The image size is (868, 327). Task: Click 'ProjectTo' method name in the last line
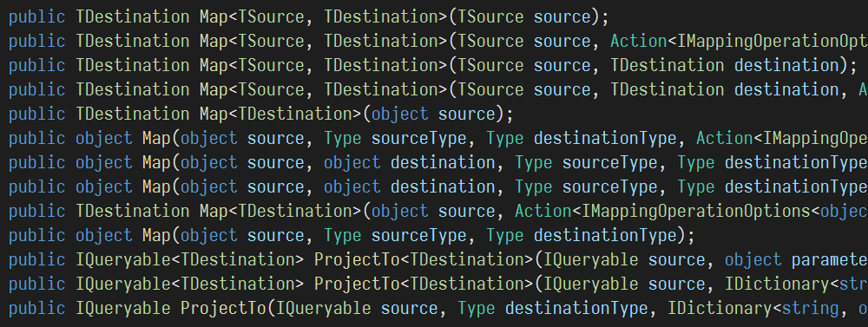[x=223, y=308]
